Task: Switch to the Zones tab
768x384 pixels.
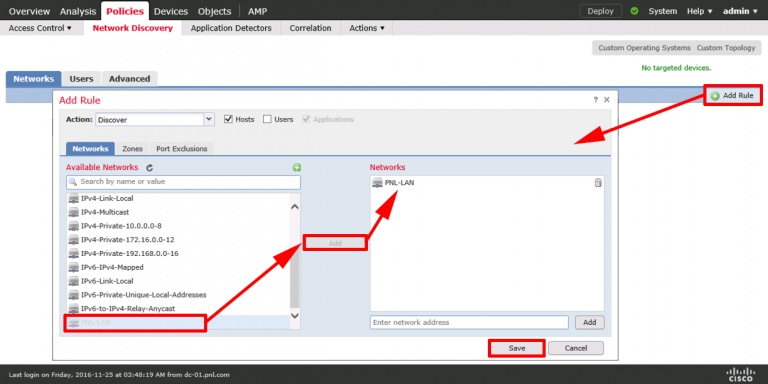Action: pyautogui.click(x=132, y=148)
